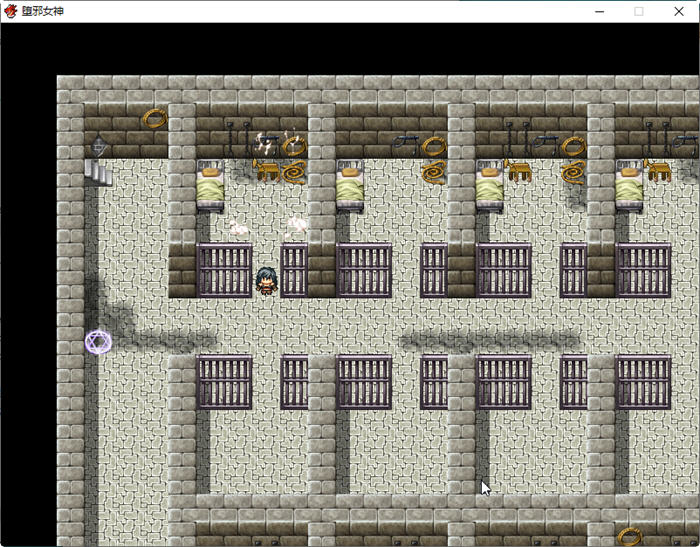Click the game's red icon in the title bar
The image size is (700, 547).
pos(11,11)
